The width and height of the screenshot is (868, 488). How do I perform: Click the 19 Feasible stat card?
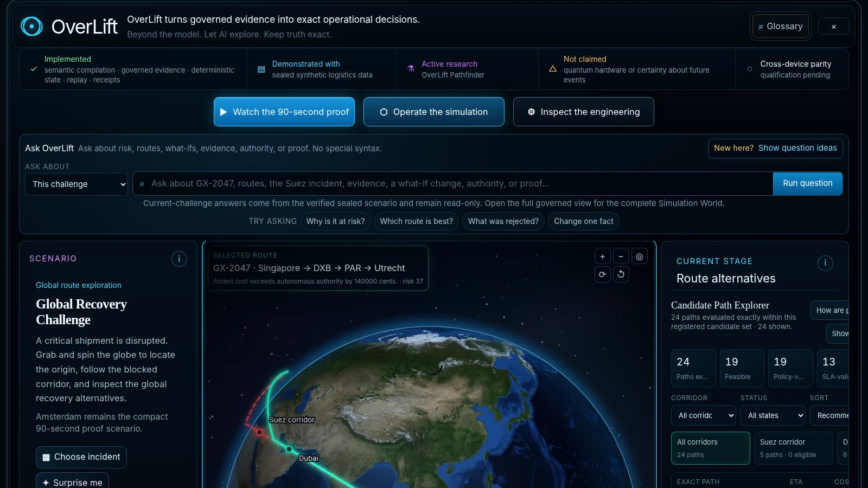click(742, 368)
